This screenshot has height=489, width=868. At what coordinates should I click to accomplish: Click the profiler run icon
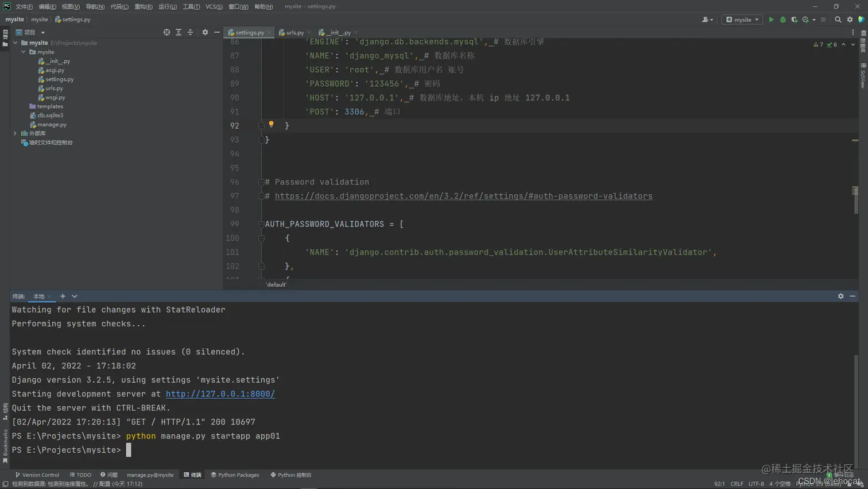[x=805, y=20]
